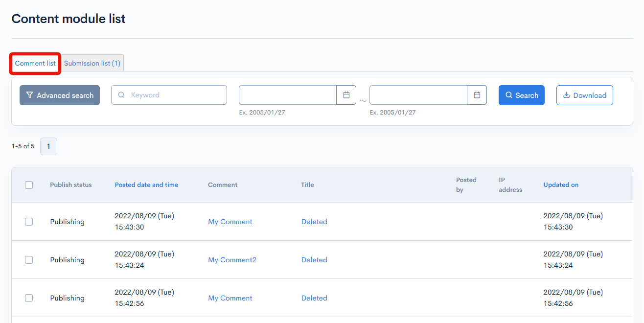Enable the select-all checkbox in table header

pyautogui.click(x=28, y=185)
